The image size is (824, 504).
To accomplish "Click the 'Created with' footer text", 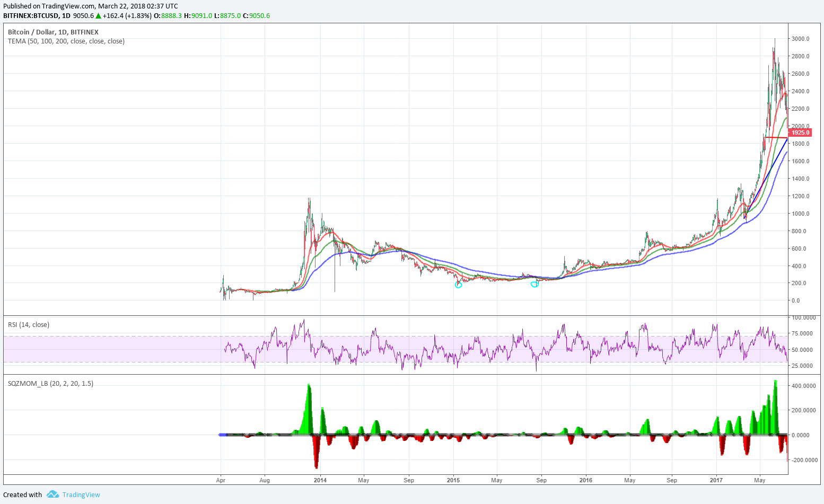I will coord(23,494).
